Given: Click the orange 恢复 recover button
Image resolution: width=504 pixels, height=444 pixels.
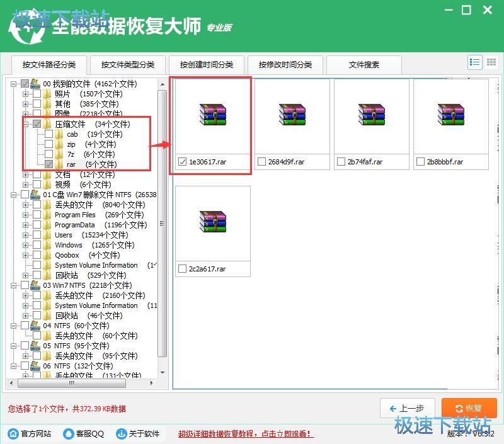Looking at the screenshot, I should click(x=469, y=408).
